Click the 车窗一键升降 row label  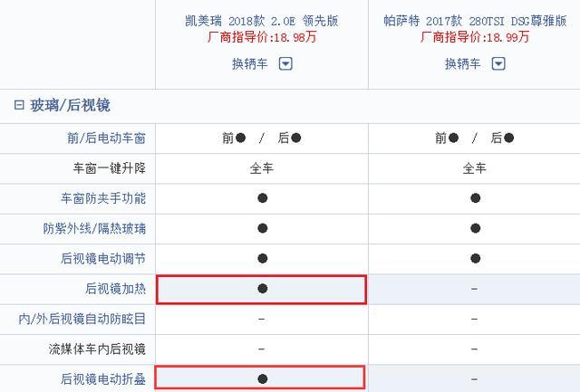pos(109,168)
